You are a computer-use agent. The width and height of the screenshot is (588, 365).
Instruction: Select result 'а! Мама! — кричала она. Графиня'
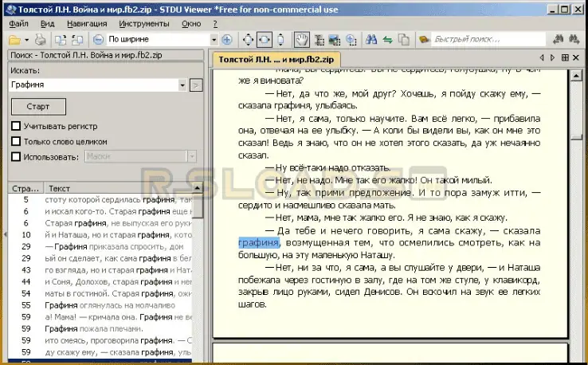100,317
